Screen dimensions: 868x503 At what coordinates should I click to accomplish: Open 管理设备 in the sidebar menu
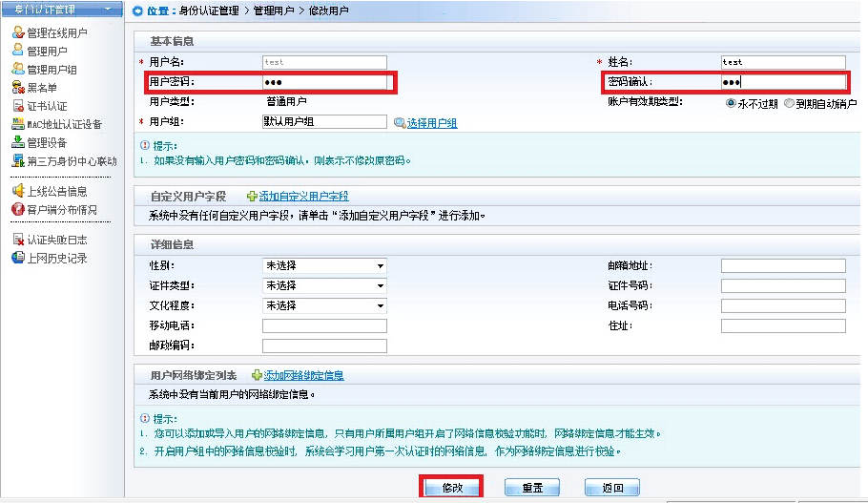tap(47, 142)
